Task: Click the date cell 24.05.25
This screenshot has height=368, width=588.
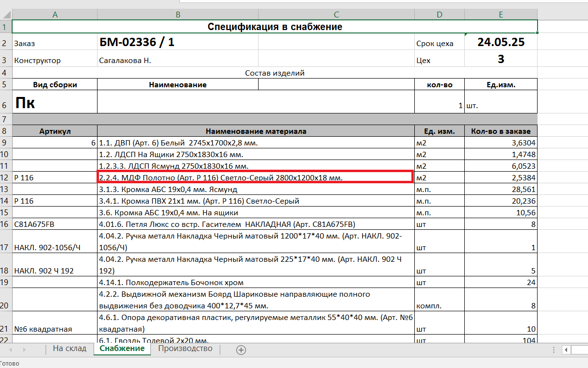Action: point(501,43)
